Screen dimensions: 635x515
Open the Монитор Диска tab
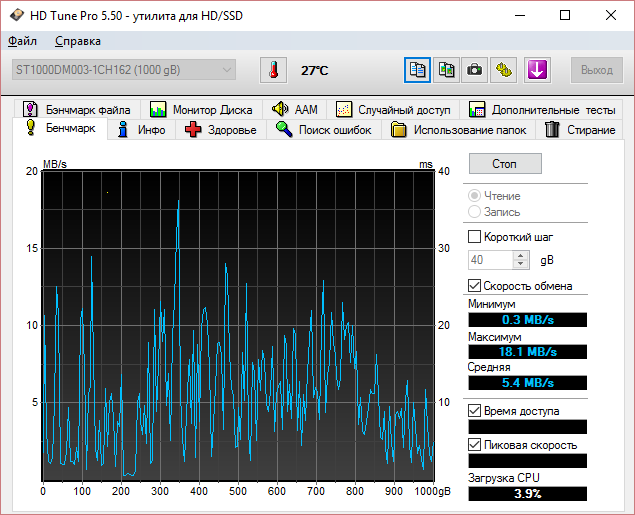[x=201, y=109]
